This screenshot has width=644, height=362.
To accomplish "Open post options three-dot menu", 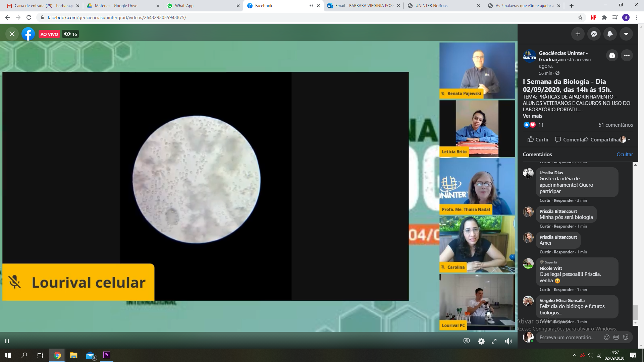I will coord(627,56).
